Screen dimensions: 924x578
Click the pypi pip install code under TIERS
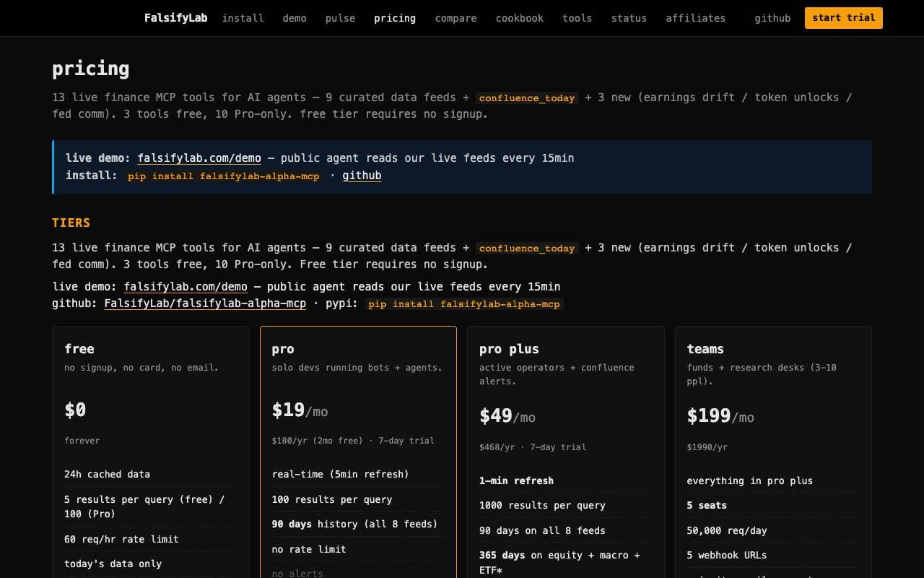(x=464, y=304)
